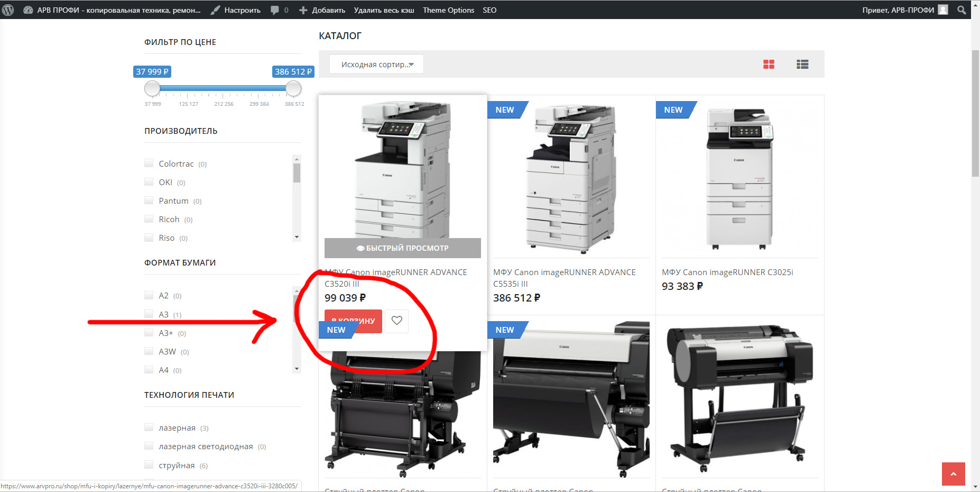980x492 pixels.
Task: Check the струйная print technology filter
Action: pyautogui.click(x=149, y=464)
